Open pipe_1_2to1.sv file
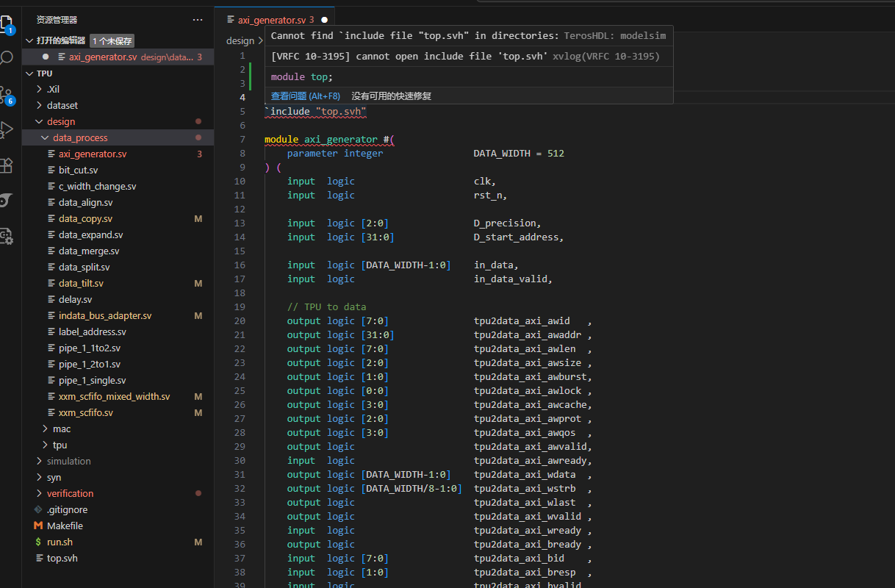The width and height of the screenshot is (895, 588). click(90, 364)
